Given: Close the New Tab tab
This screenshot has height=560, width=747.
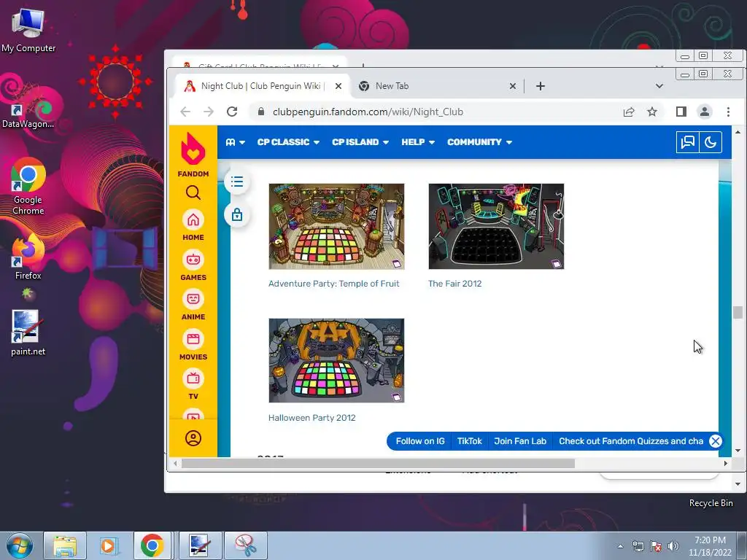Looking at the screenshot, I should tap(513, 86).
